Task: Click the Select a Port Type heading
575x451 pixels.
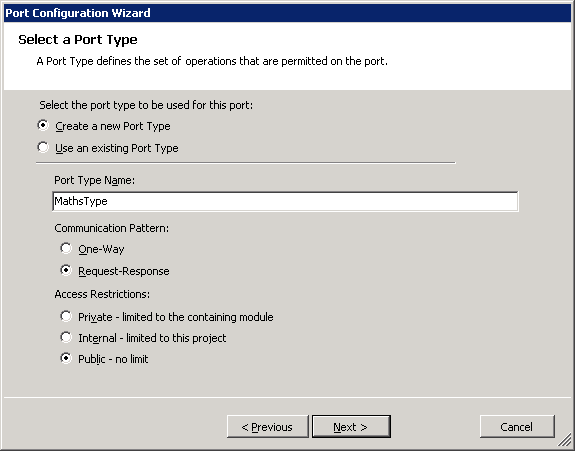Action: [78, 40]
